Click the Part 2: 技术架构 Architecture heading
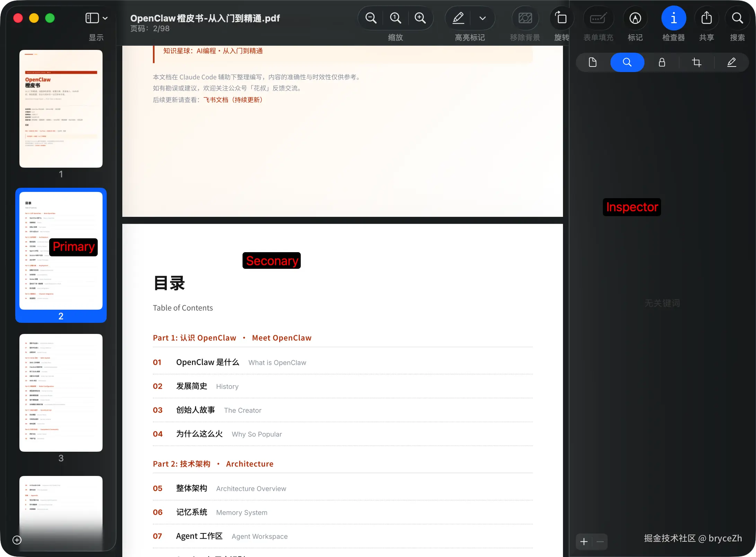Image resolution: width=756 pixels, height=557 pixels. click(213, 464)
